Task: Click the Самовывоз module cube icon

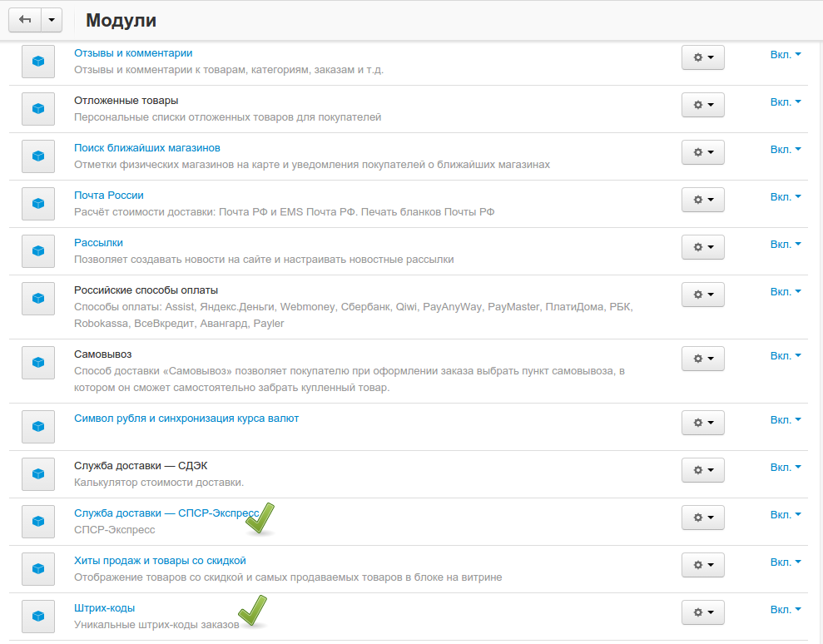Action: coord(37,362)
